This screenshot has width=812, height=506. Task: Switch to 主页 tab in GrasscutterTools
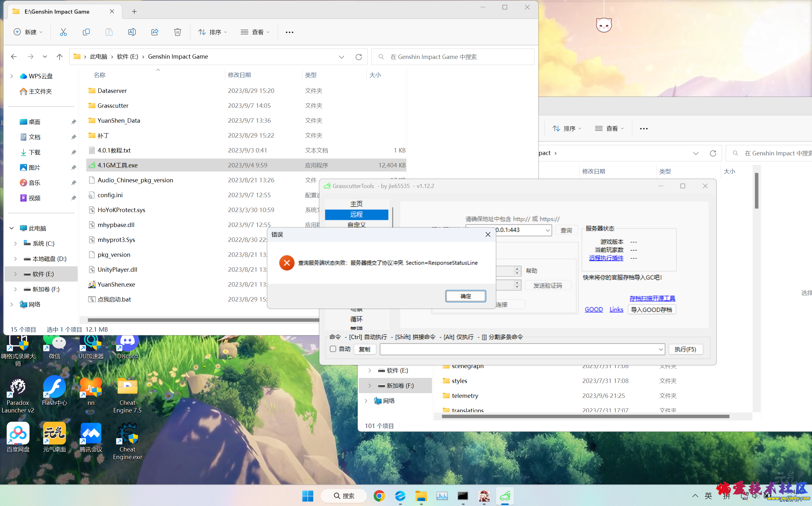click(x=357, y=204)
